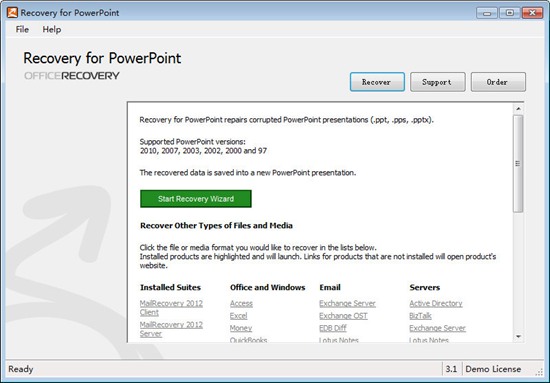This screenshot has height=383, width=550.
Task: Click the Order button
Action: click(x=498, y=82)
